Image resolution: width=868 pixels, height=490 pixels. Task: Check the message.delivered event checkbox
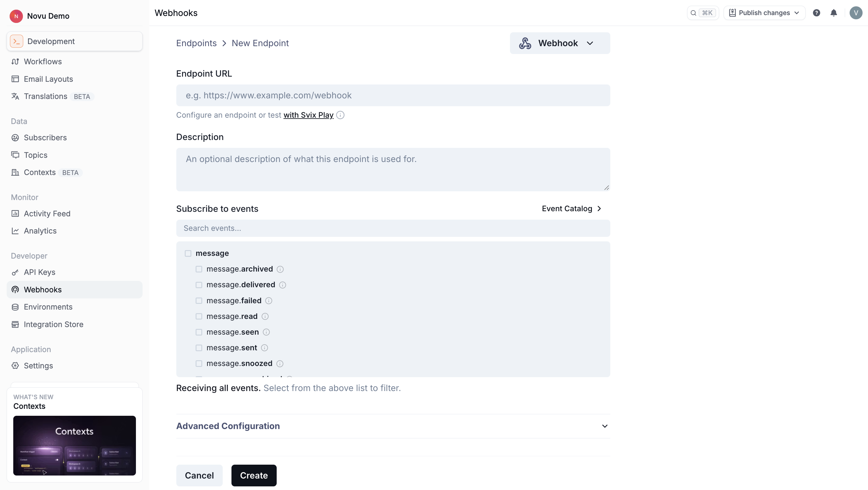(199, 285)
